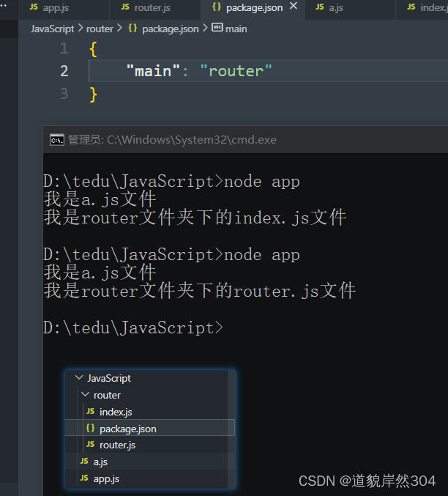Select the package.json editor tab
Viewport: 448px width, 496px height.
click(x=254, y=7)
